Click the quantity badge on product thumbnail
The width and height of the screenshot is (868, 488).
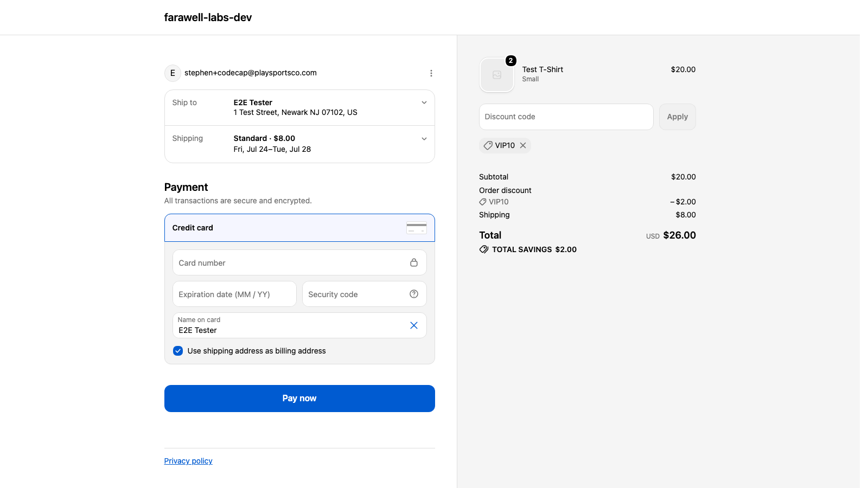(510, 61)
